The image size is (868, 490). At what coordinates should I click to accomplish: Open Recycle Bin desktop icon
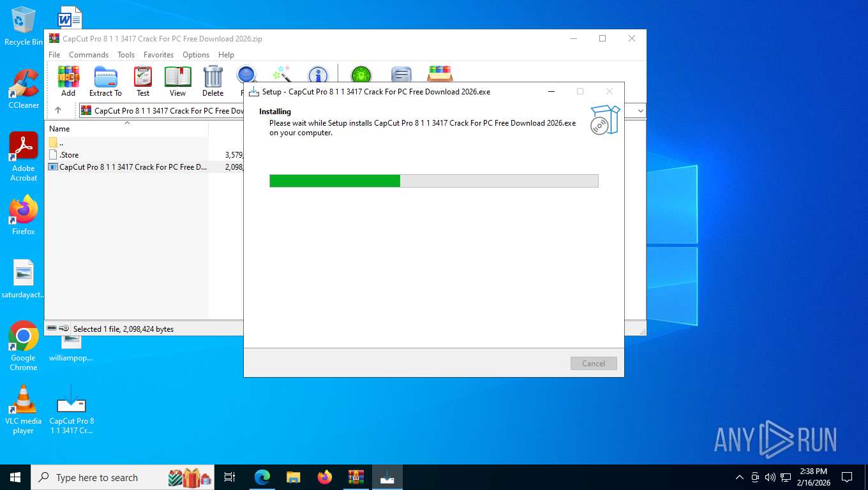coord(24,26)
